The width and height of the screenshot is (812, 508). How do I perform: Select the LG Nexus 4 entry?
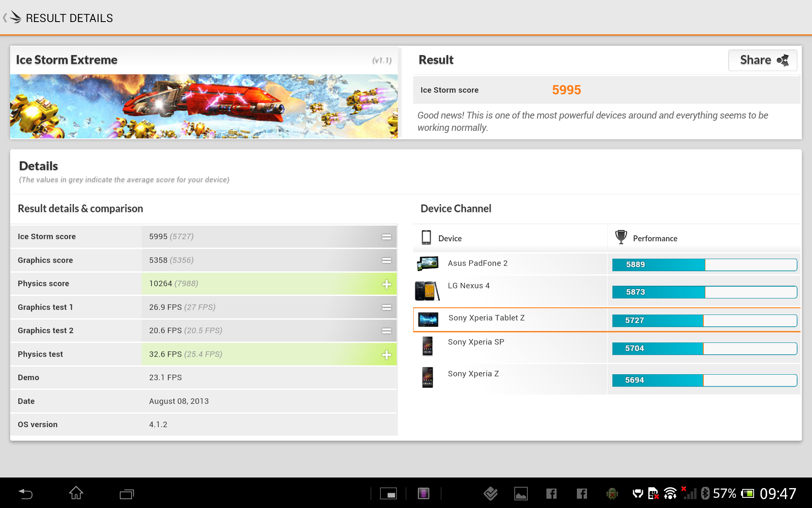point(469,286)
